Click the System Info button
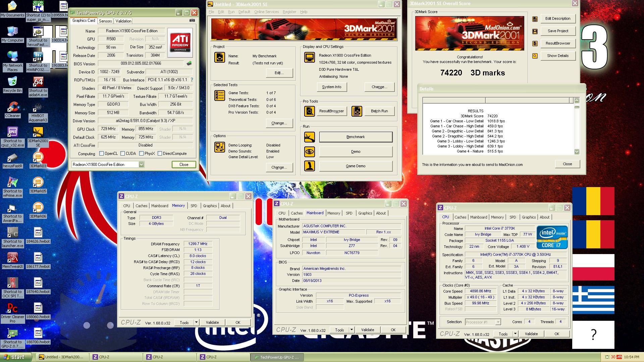This screenshot has width=644, height=362. (x=331, y=87)
